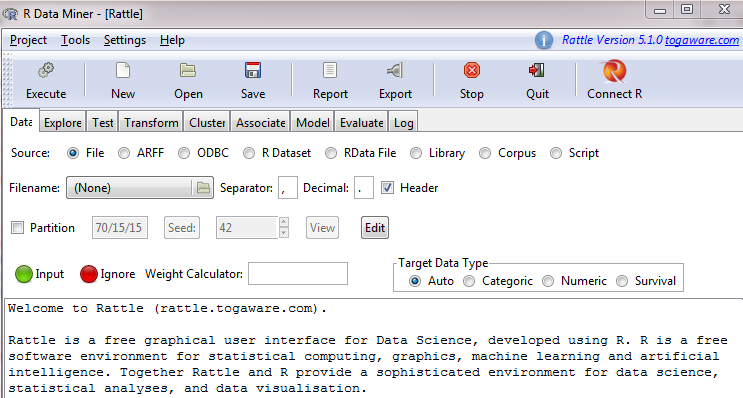Click the Decimal input field
Viewport: 743px width, 398px height.
click(x=363, y=188)
